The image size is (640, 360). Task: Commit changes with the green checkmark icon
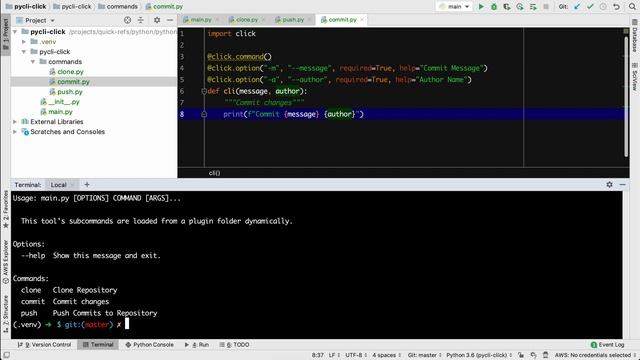point(590,7)
